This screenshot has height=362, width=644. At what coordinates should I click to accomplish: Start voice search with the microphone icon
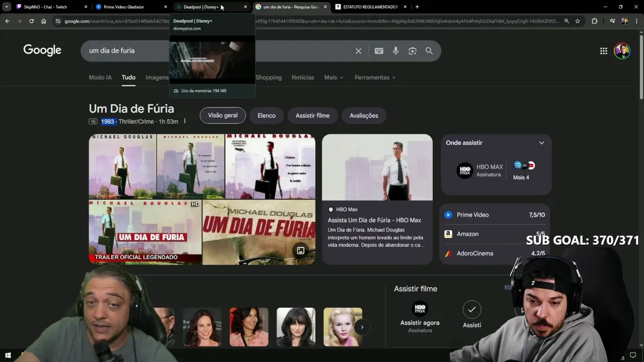pos(395,51)
